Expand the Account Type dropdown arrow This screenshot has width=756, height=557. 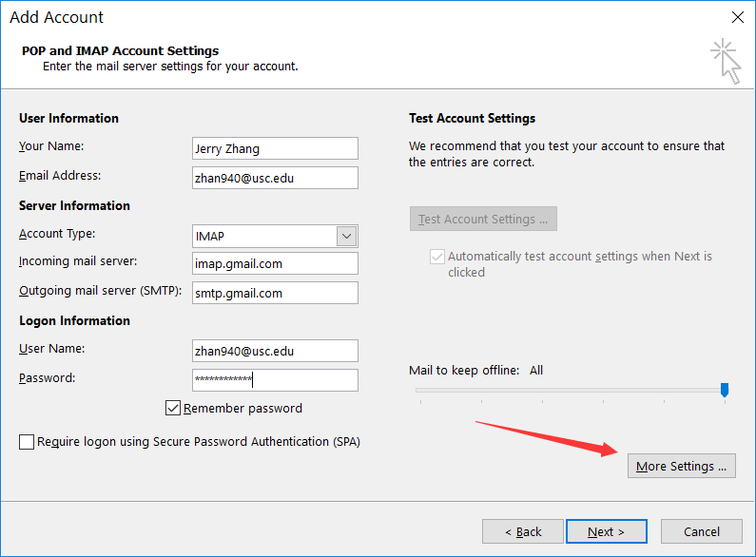(x=347, y=236)
